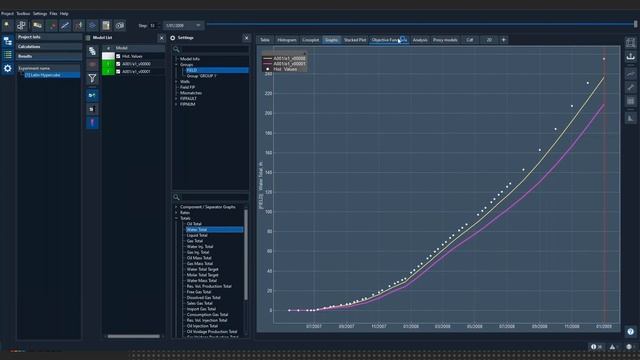The height and width of the screenshot is (360, 640).
Task: Click the purple marker icon in Model List toolbar
Action: point(92,123)
